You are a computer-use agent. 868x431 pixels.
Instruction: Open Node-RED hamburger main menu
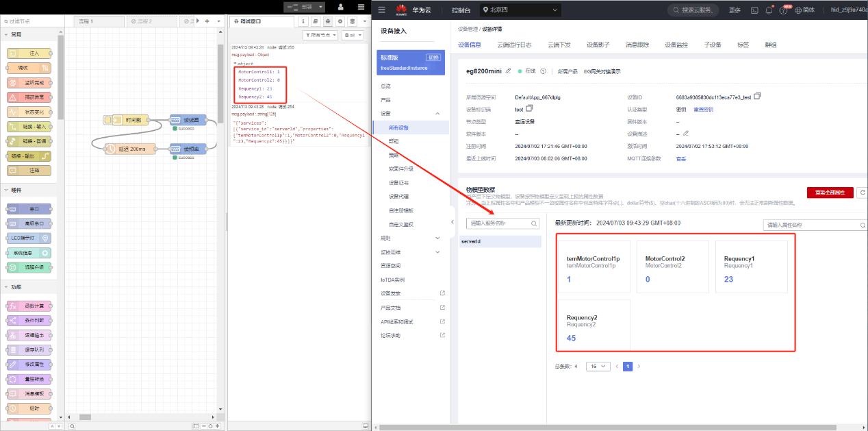[x=361, y=7]
